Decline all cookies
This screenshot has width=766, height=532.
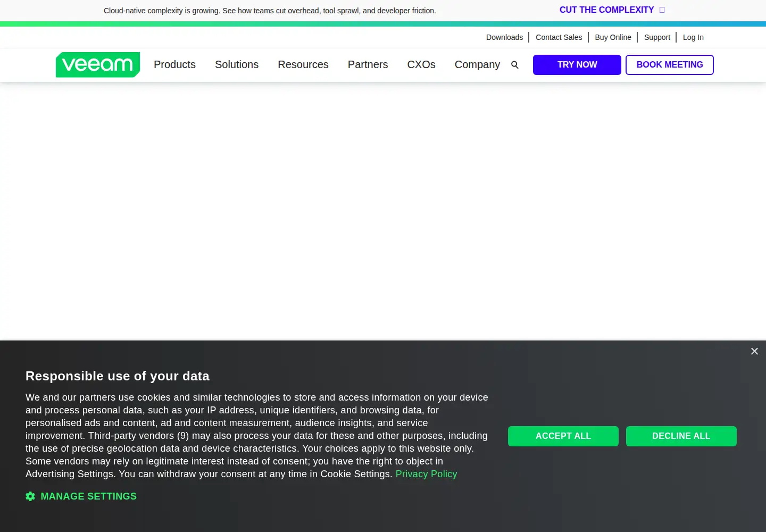681,436
